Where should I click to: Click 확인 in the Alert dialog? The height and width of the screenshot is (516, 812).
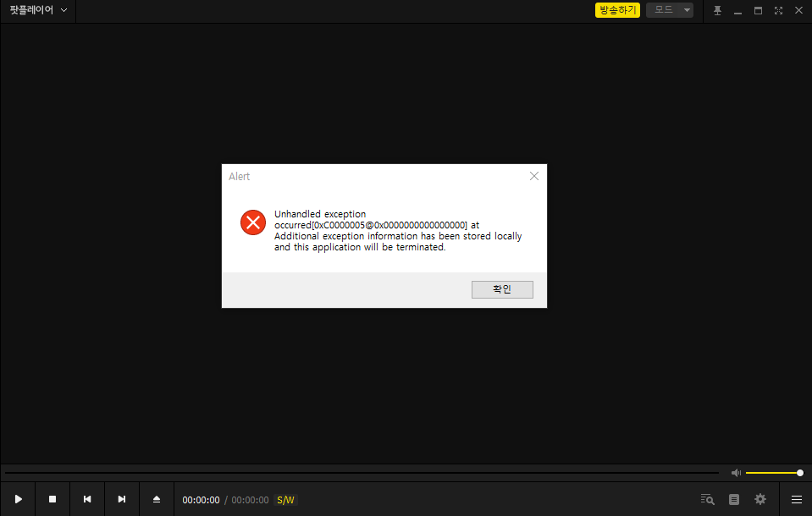pyautogui.click(x=502, y=289)
